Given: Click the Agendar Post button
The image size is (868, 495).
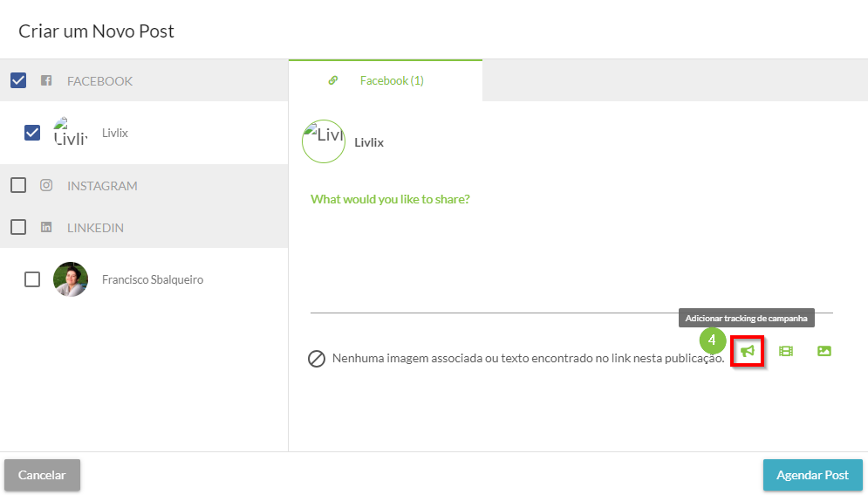Looking at the screenshot, I should [813, 475].
